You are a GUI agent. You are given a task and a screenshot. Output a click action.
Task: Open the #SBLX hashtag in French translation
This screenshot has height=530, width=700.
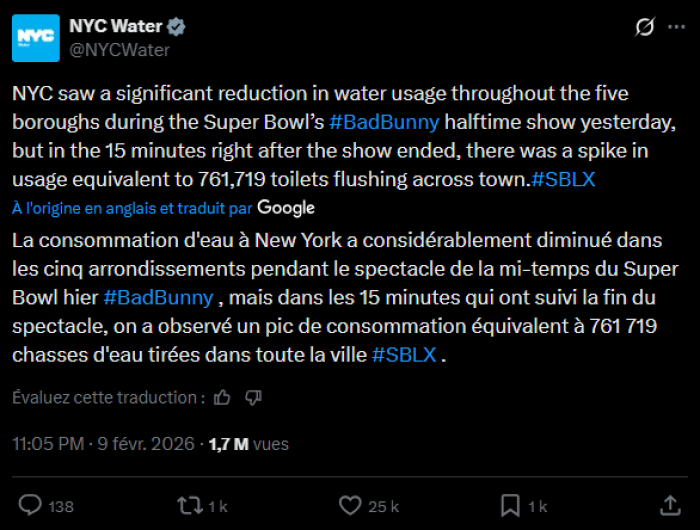[x=404, y=355]
